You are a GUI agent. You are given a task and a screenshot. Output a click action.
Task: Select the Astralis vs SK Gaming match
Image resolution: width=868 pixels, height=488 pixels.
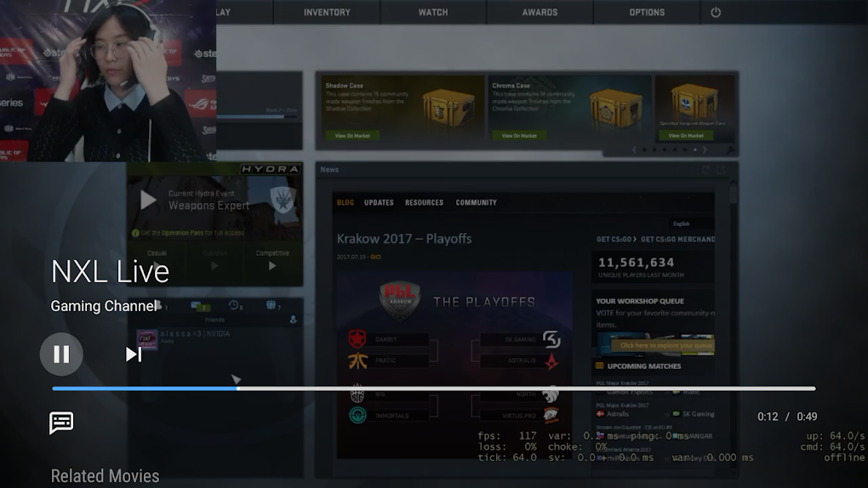(655, 414)
